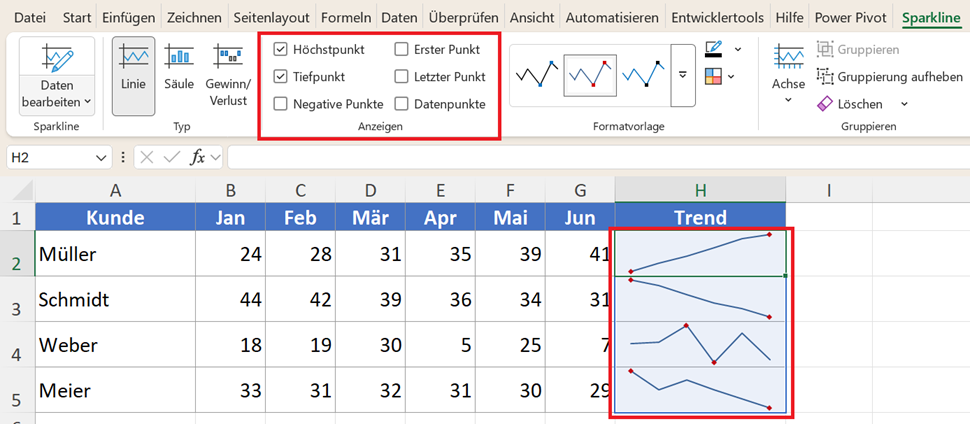970x424 pixels.
Task: Expand the Formatvorlage style gallery
Action: click(x=683, y=75)
